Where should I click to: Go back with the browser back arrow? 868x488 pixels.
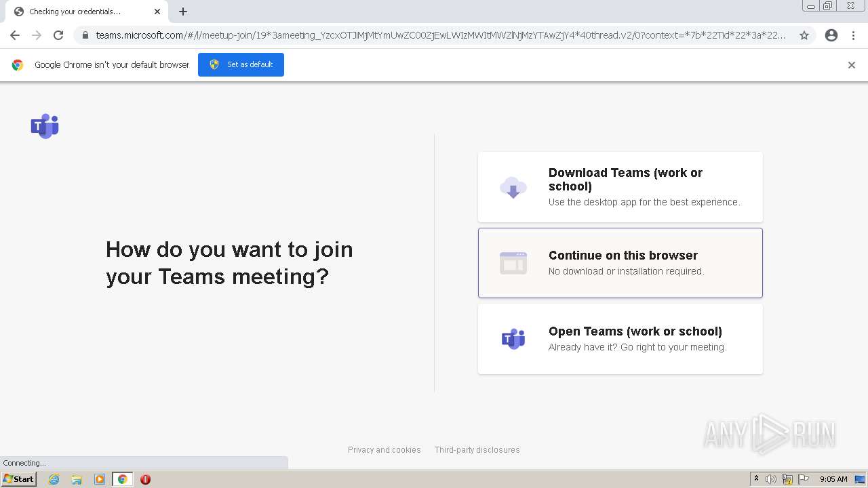[15, 35]
